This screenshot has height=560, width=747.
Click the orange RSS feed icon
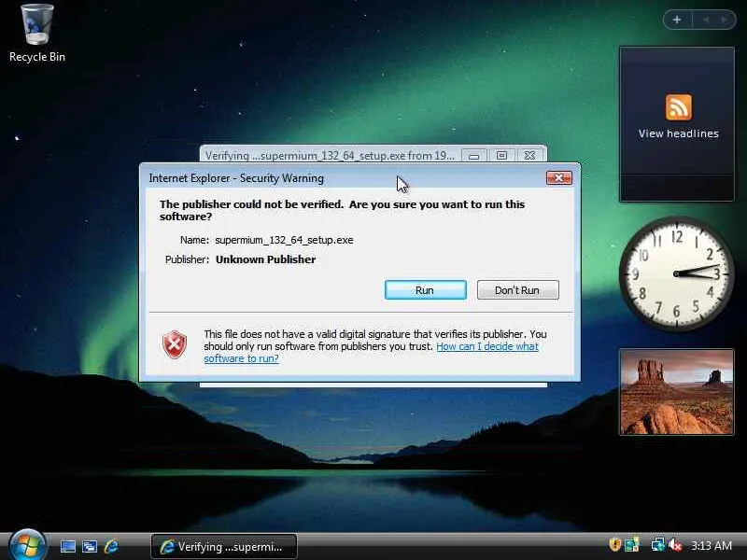click(x=679, y=107)
